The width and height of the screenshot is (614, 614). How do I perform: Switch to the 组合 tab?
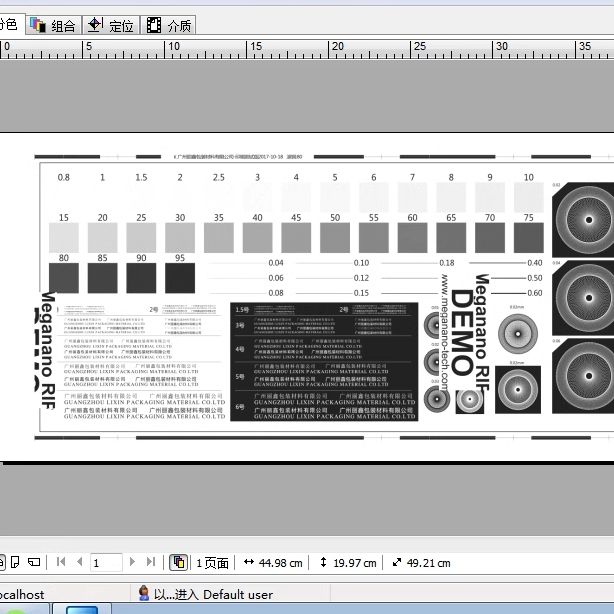[x=54, y=25]
